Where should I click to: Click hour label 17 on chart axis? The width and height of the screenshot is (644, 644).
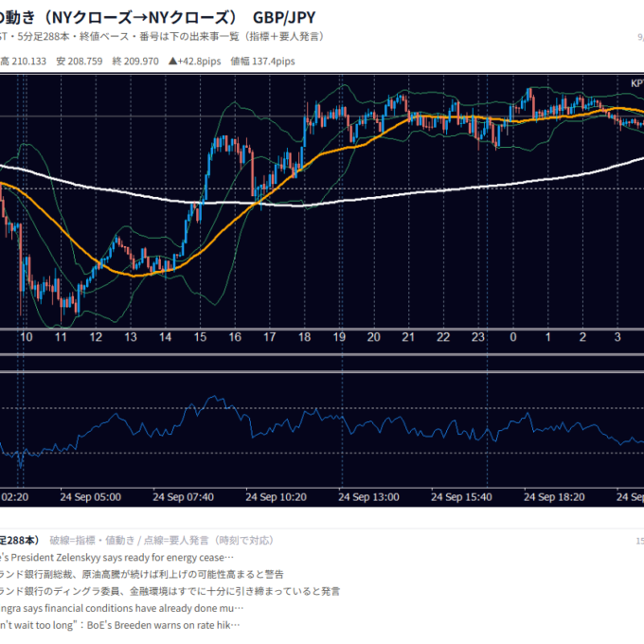269,337
